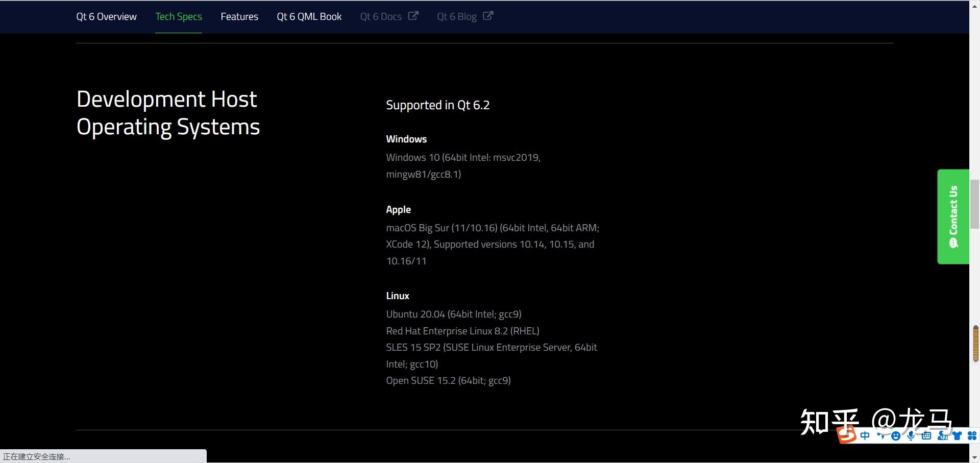Image resolution: width=980 pixels, height=463 pixels.
Task: Open the IME toolbox grid icon
Action: (972, 435)
